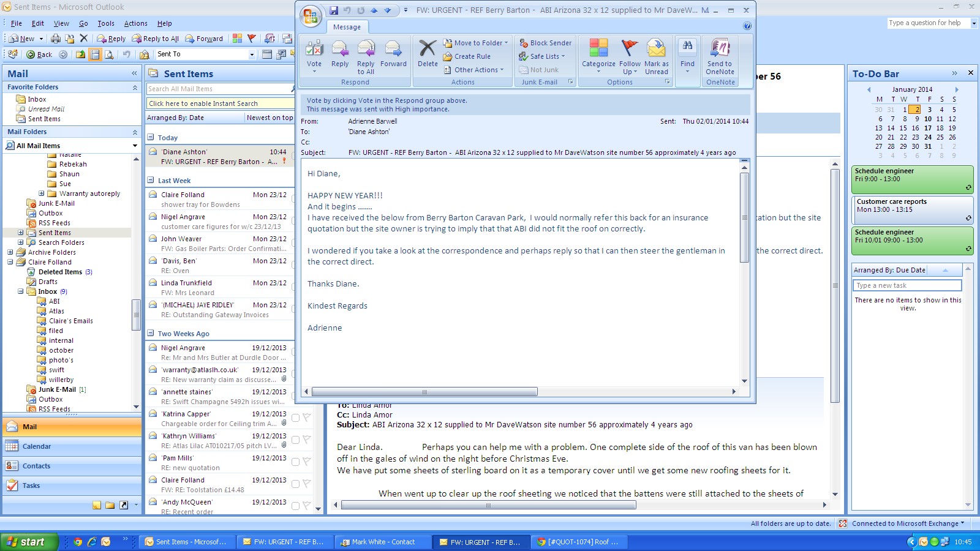Viewport: 980px width, 551px height.
Task: Click the Print icon in the Outlook toolbar
Action: pos(56,39)
